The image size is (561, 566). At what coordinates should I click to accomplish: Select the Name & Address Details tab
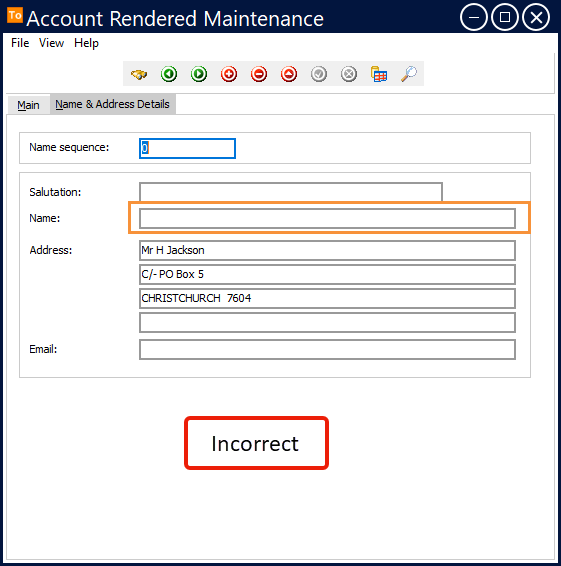112,104
